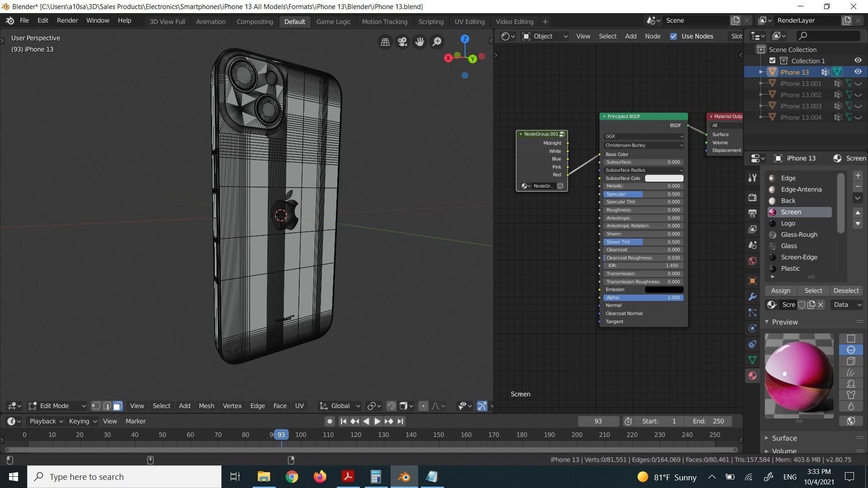Open the Edit Mode dropdown
Viewport: 868px width, 488px height.
pyautogui.click(x=57, y=406)
